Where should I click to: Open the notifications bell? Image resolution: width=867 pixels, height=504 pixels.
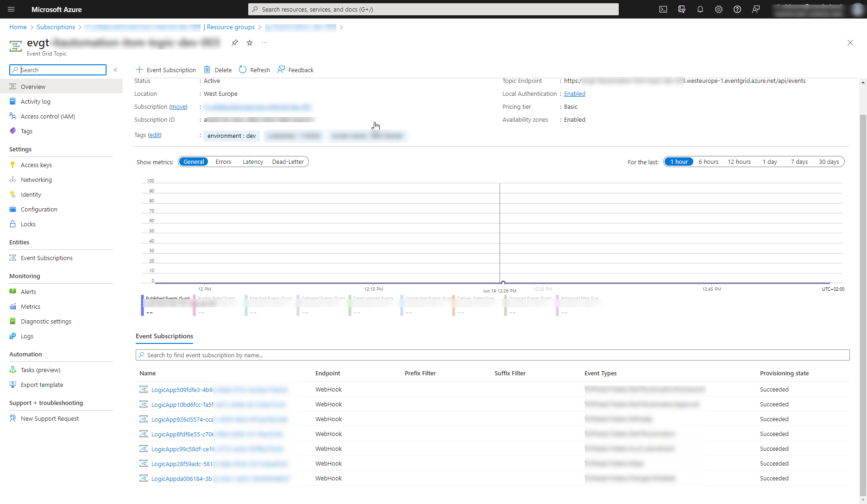[x=700, y=9]
